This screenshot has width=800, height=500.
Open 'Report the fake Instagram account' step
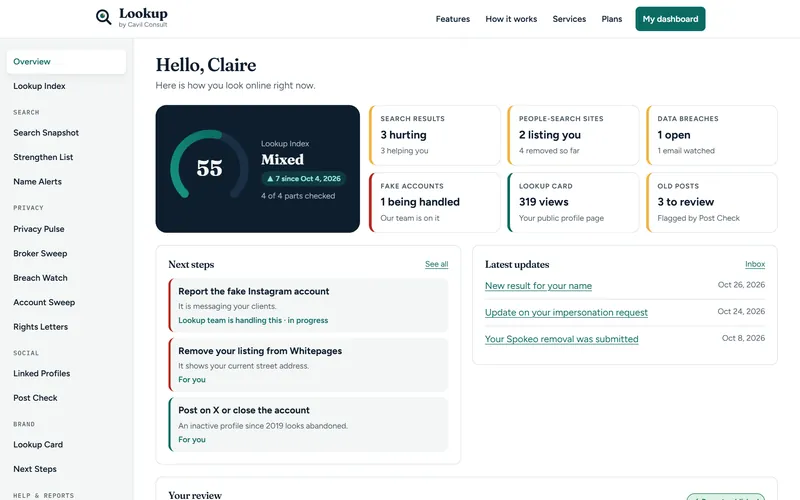(308, 305)
